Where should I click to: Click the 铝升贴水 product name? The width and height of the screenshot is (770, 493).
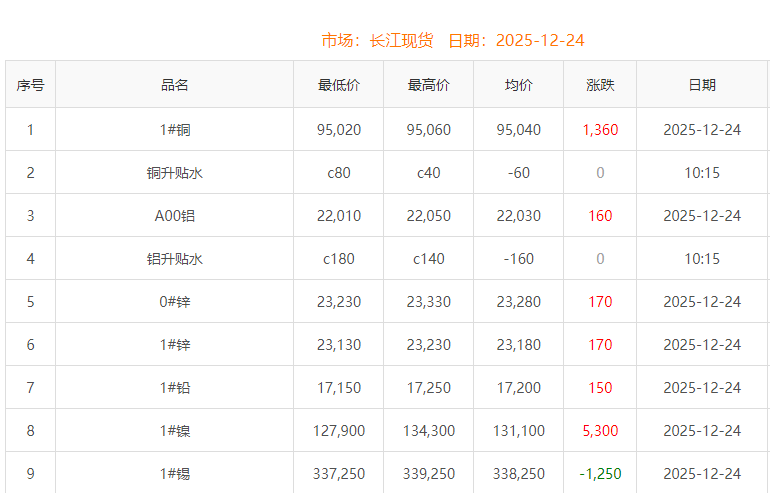point(174,259)
